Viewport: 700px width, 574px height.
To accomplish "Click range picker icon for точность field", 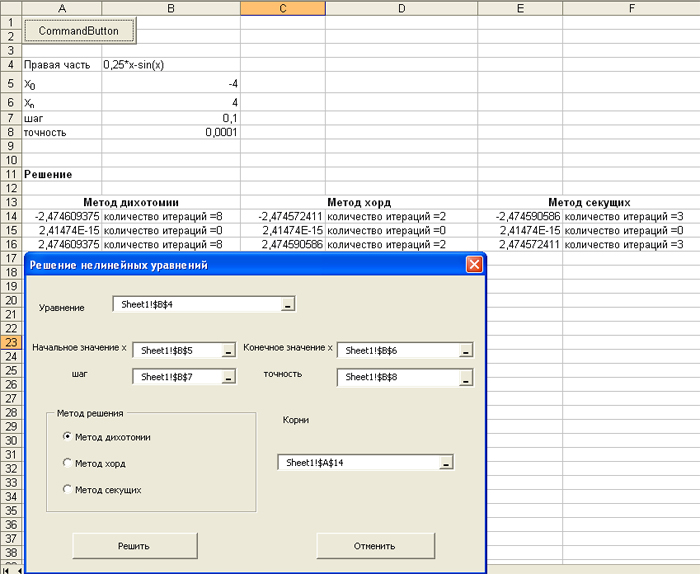I will (x=465, y=378).
